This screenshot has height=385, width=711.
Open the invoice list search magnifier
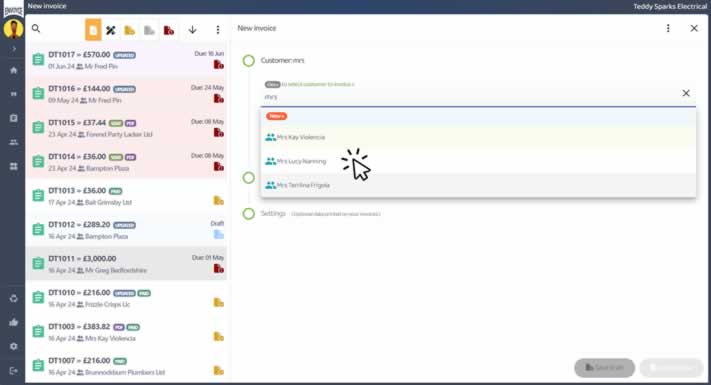36,29
